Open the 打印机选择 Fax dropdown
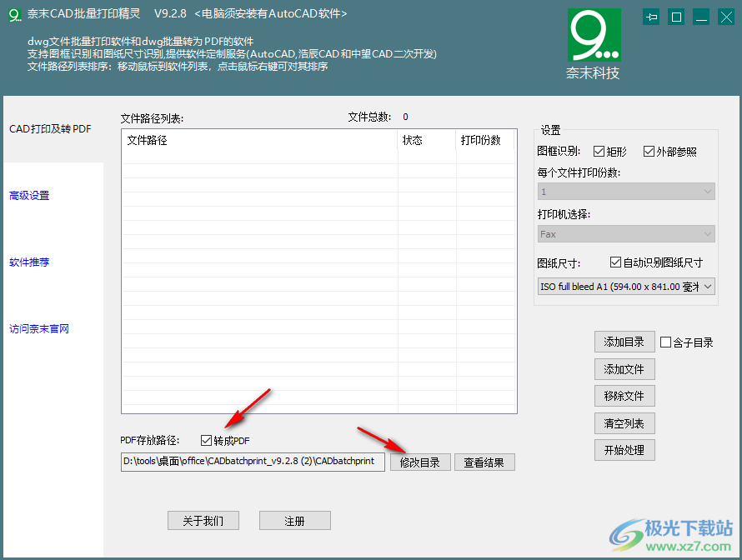This screenshot has height=560, width=742. [626, 234]
